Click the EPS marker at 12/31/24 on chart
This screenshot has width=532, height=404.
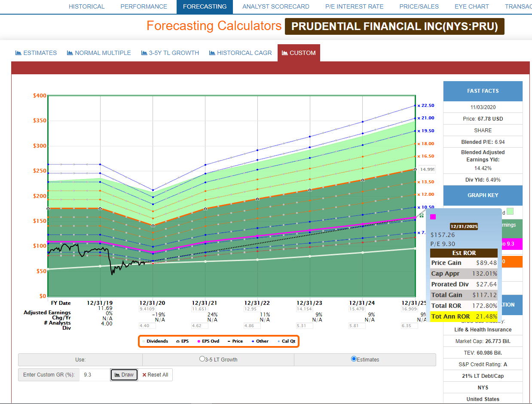point(363,180)
